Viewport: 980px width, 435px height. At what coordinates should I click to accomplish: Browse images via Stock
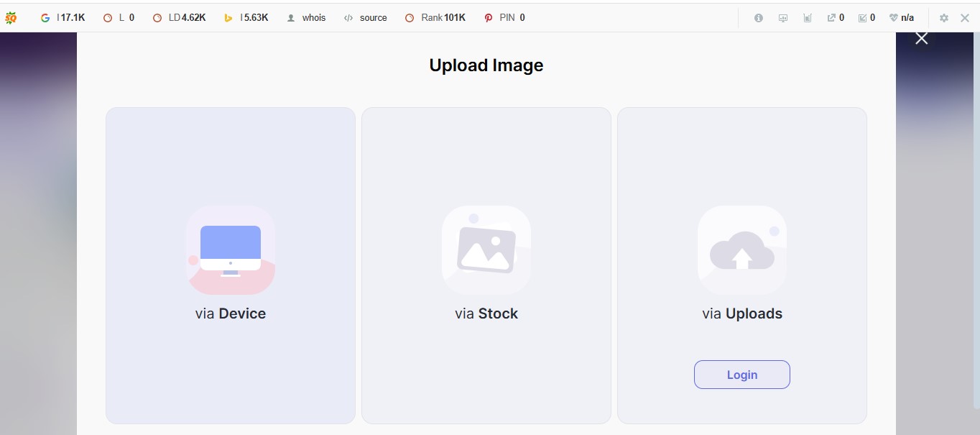click(x=486, y=265)
